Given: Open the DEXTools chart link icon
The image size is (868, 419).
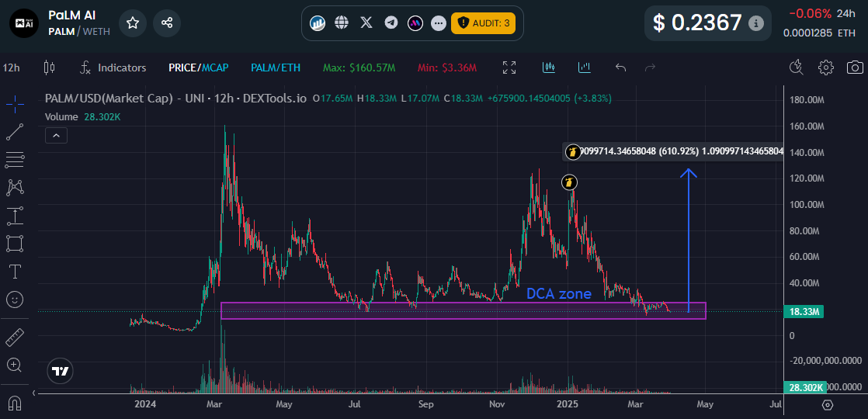Looking at the screenshot, I should pos(318,23).
